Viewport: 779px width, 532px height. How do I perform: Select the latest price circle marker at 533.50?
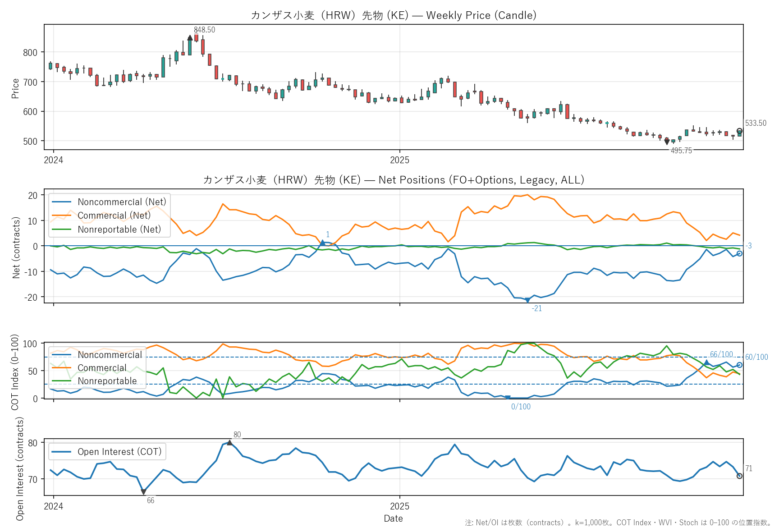point(739,131)
